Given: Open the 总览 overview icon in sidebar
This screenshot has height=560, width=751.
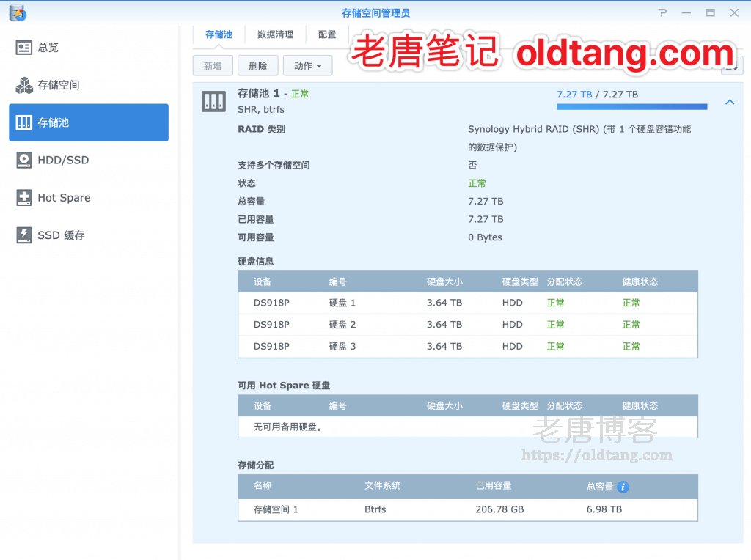Looking at the screenshot, I should tap(23, 48).
